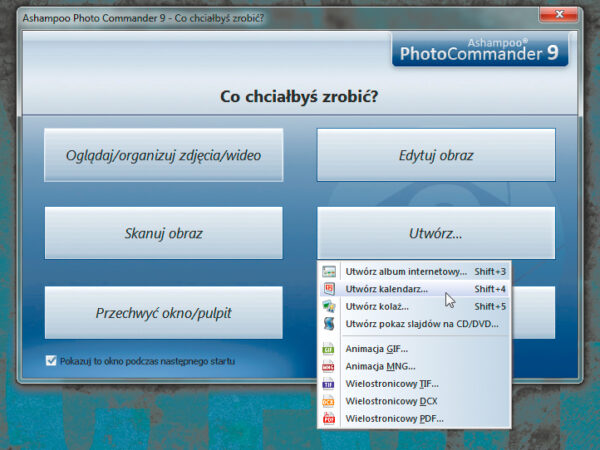
Task: Start 'Skanuj obraz' scanning option
Action: pyautogui.click(x=164, y=234)
